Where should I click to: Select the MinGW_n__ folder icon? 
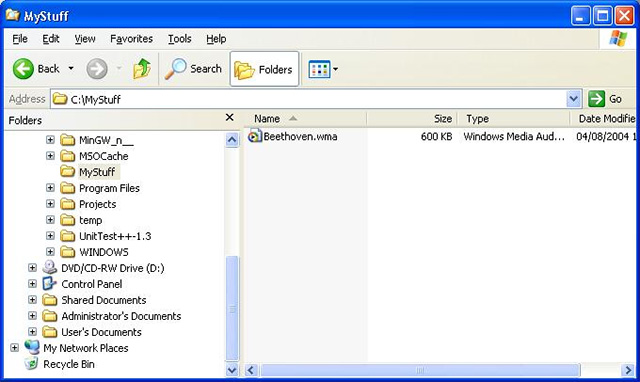(x=68, y=140)
